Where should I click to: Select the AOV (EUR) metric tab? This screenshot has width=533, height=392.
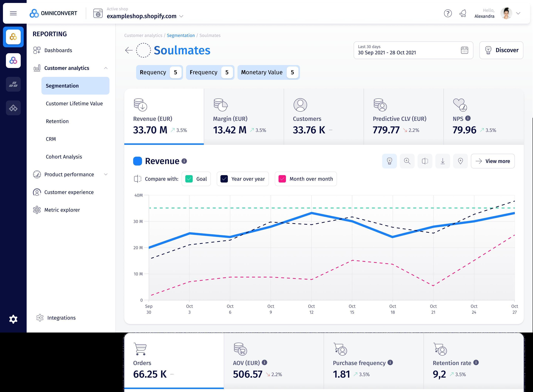pyautogui.click(x=274, y=361)
